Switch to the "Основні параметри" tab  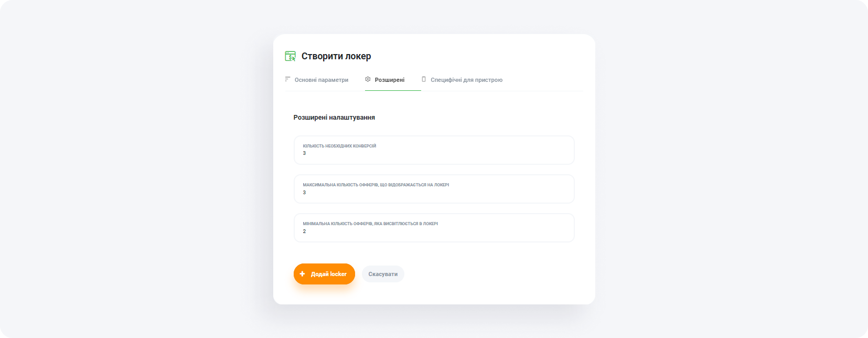click(321, 79)
